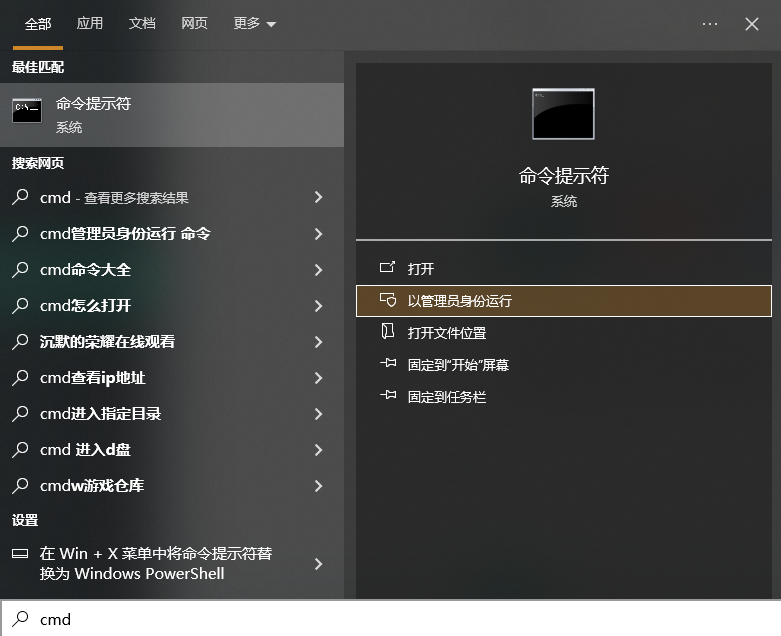This screenshot has width=781, height=636.
Task: Open setting 在 Win + X 菜单中将命令提示符替换
Action: click(172, 564)
